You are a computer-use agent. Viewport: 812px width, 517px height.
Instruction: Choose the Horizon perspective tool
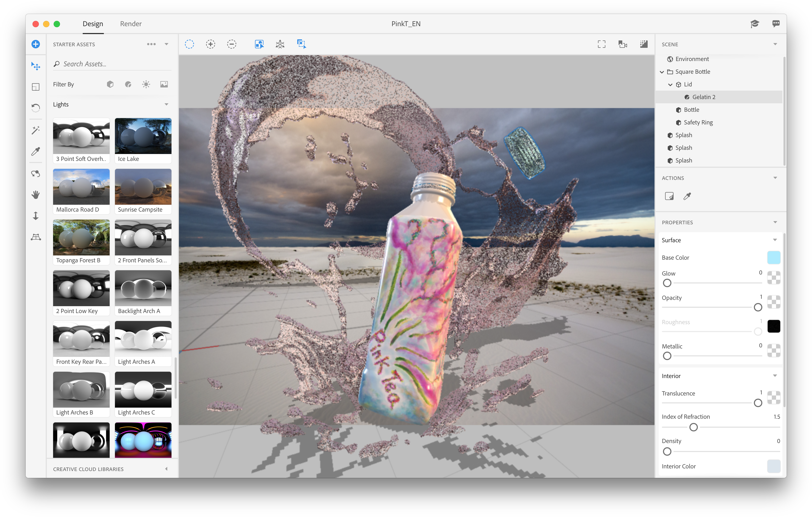point(36,237)
